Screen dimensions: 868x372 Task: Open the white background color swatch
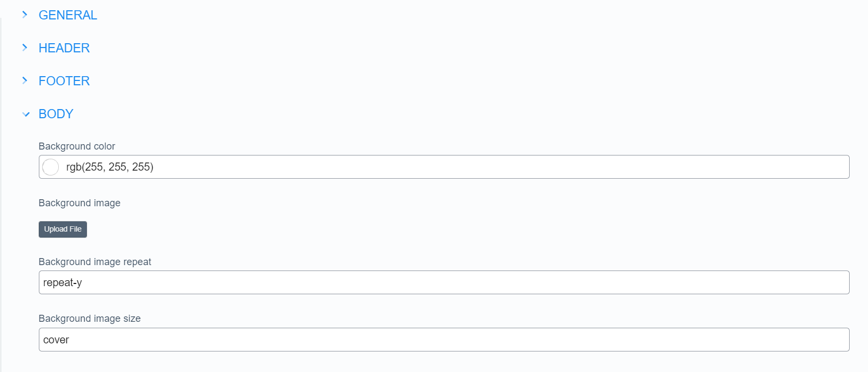(51, 167)
